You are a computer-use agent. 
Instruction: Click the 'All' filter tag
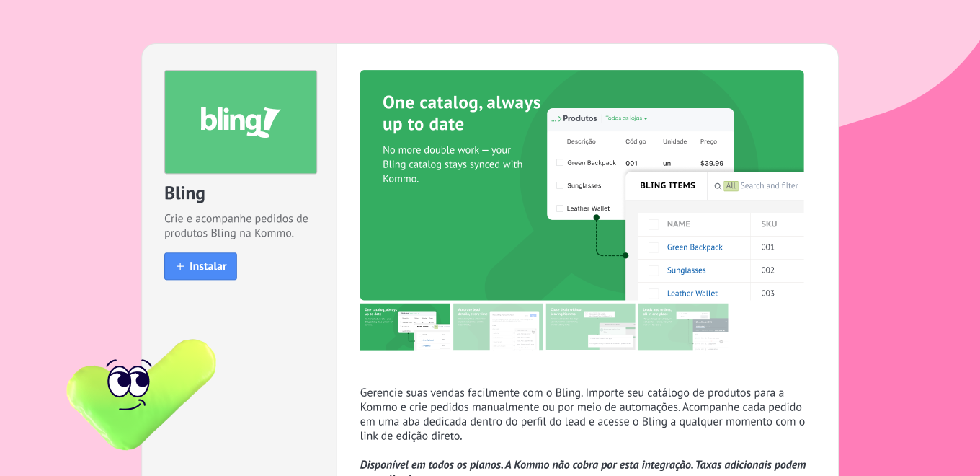(x=731, y=186)
